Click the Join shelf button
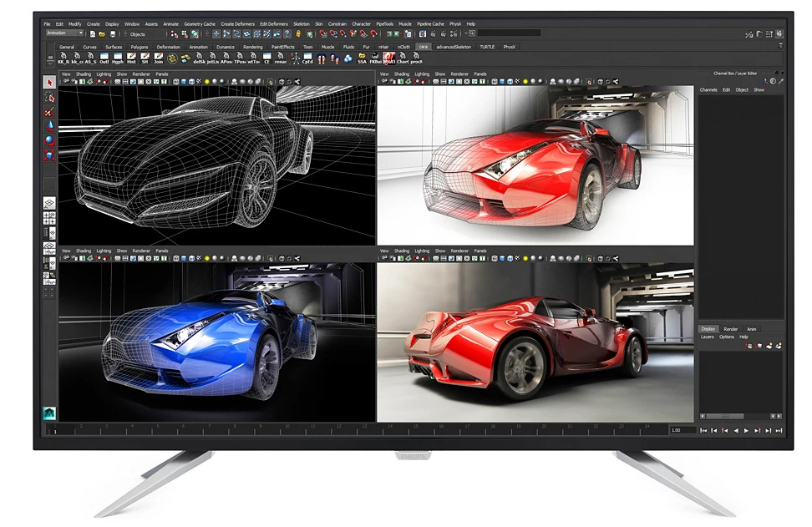Viewport: 812px width, 527px height. point(159,58)
